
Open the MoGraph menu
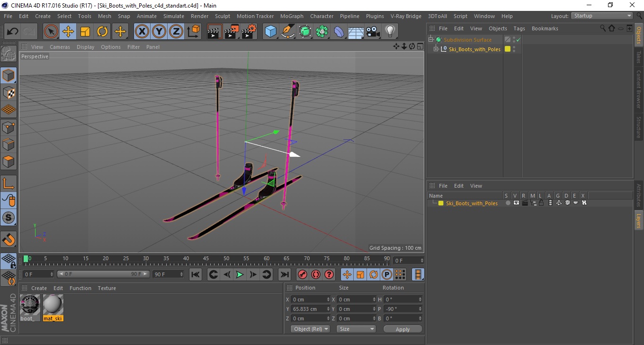[292, 16]
